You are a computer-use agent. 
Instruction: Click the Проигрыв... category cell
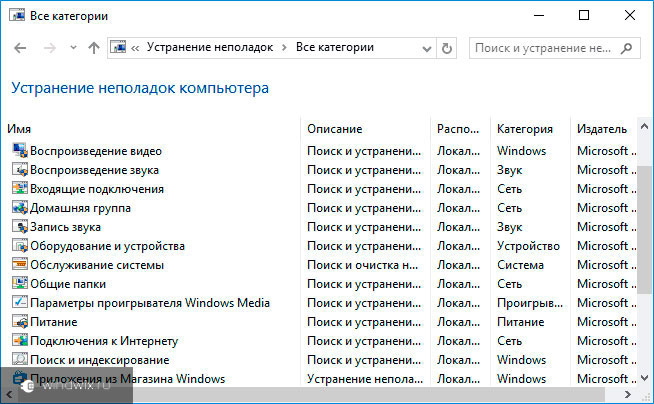tap(530, 303)
